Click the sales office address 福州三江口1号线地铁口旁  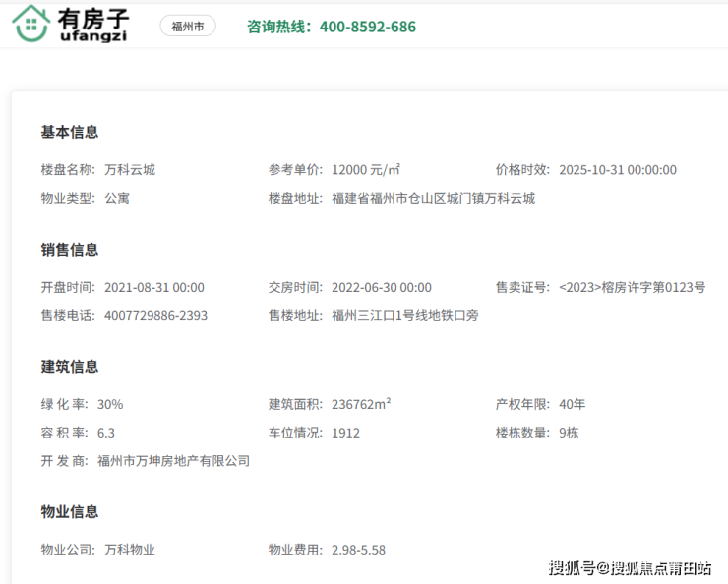click(x=405, y=316)
